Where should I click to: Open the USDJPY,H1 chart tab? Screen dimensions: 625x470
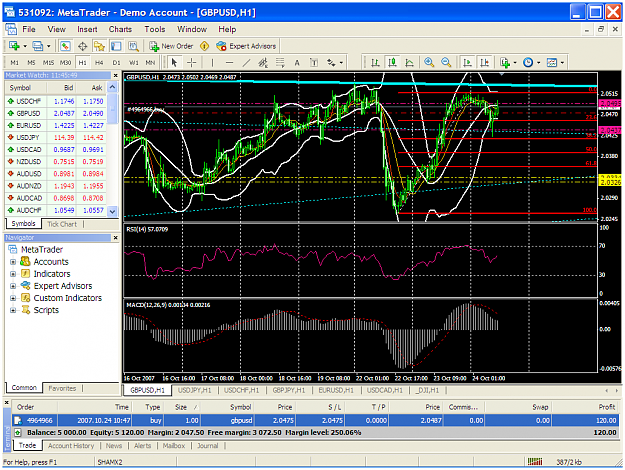[195, 390]
